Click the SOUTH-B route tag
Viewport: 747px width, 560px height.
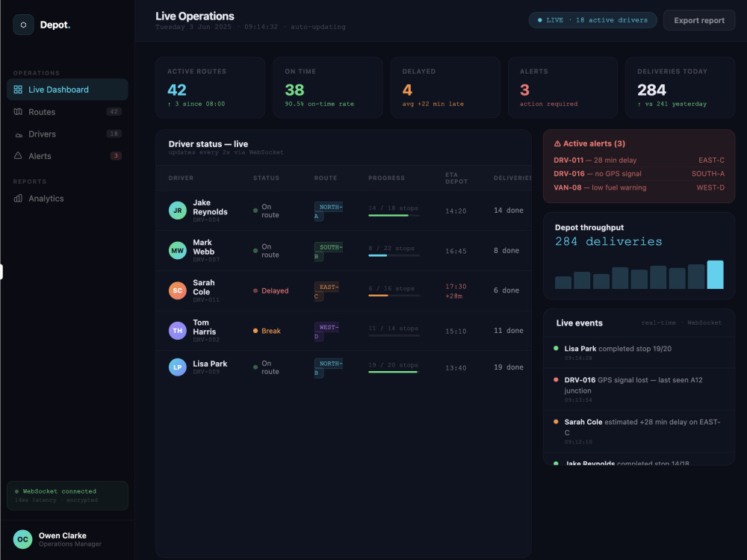point(328,252)
